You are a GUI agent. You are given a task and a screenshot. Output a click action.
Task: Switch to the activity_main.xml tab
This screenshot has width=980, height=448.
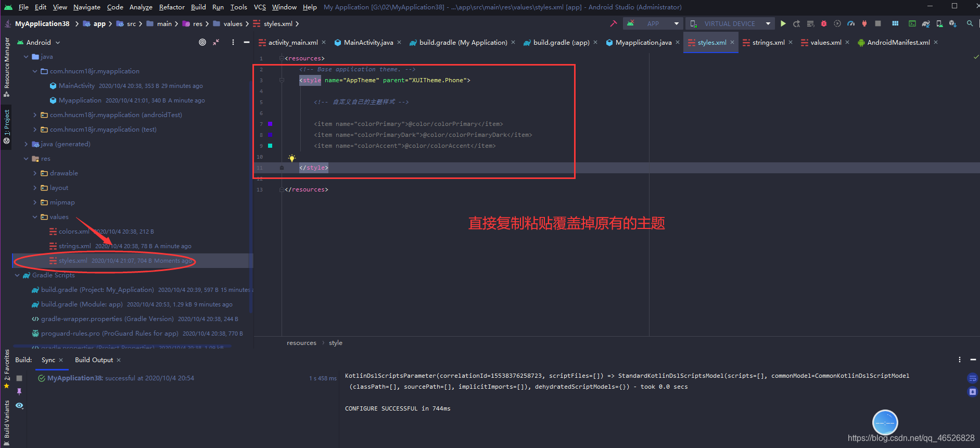293,42
